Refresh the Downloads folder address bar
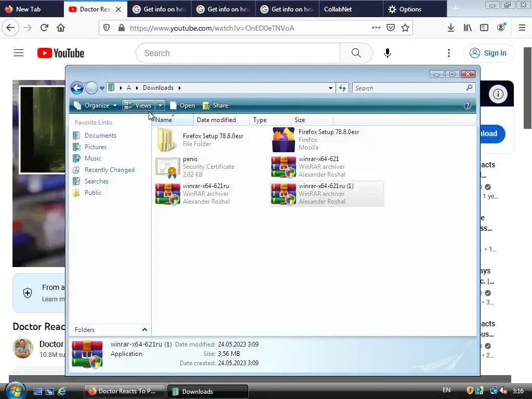The height and width of the screenshot is (399, 532). coord(342,88)
